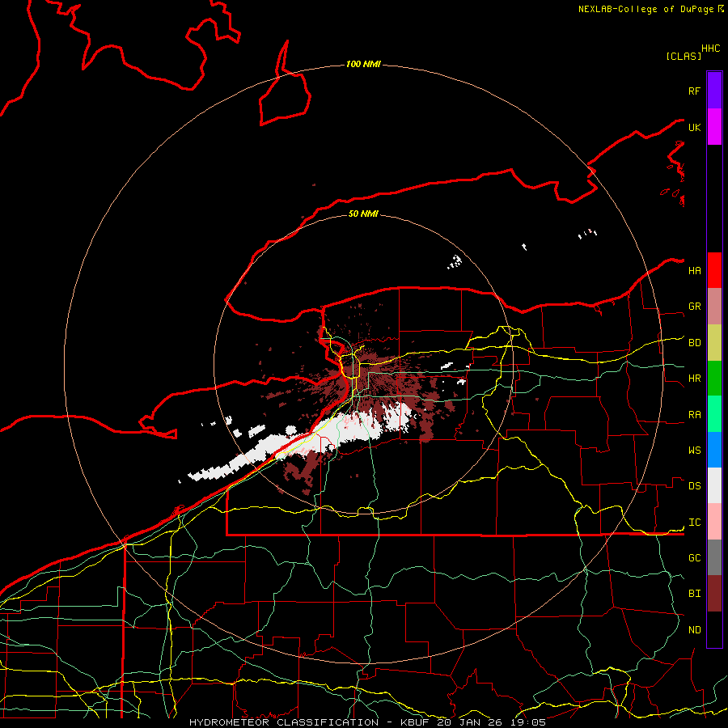Click the 50 NMI range ring label
Screen dimensions: 728x728
pyautogui.click(x=363, y=214)
